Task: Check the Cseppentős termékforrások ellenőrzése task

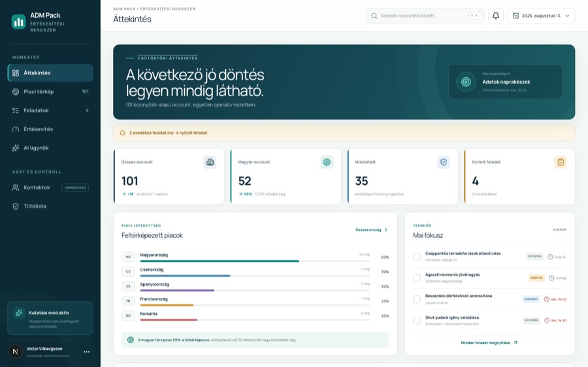Action: coord(417,257)
